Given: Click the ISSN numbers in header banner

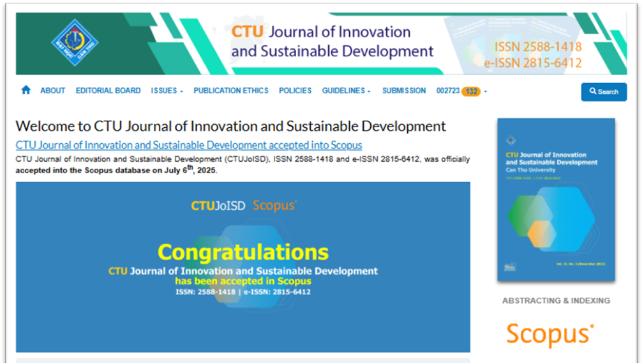Looking at the screenshot, I should (x=537, y=55).
